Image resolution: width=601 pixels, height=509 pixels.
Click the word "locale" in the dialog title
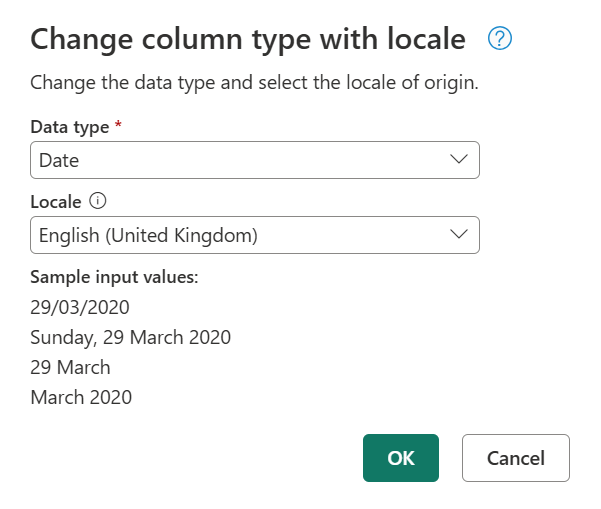click(x=420, y=39)
